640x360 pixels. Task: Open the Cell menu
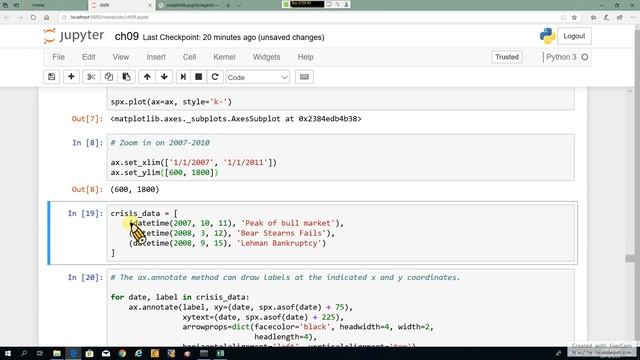189,57
